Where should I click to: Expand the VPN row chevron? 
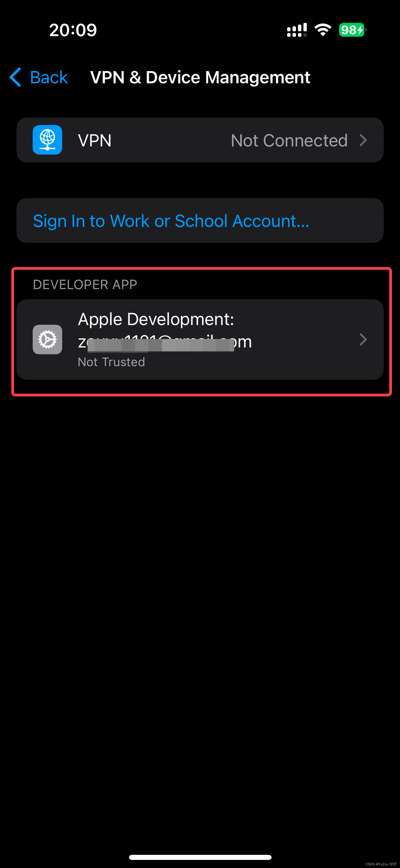(x=363, y=140)
